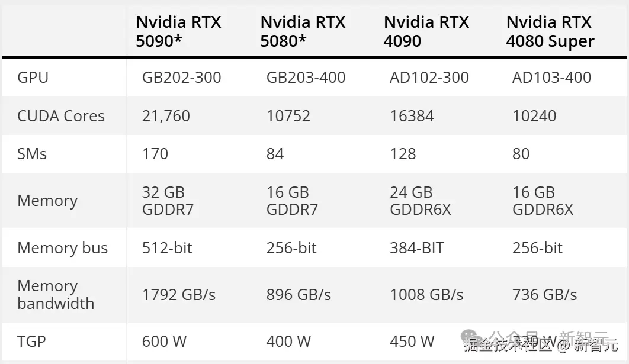Click the 21,760 CUDA cores value
This screenshot has height=364, width=629.
point(166,116)
